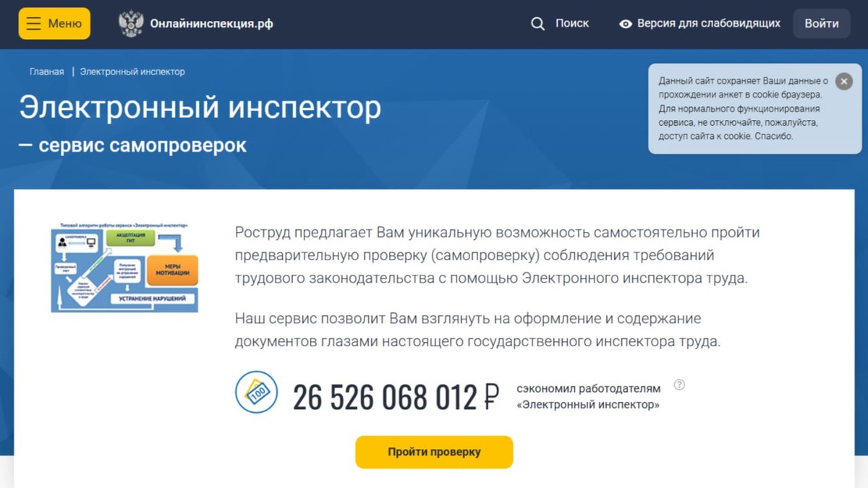The height and width of the screenshot is (488, 868).
Task: Click the hamburger lines icon in Меню
Action: coord(33,23)
